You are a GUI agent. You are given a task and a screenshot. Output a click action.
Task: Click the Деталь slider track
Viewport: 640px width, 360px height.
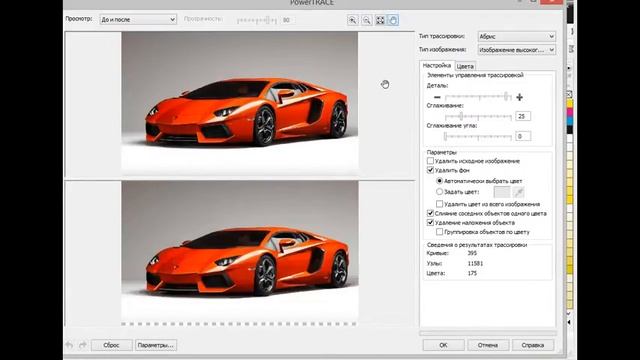(478, 97)
